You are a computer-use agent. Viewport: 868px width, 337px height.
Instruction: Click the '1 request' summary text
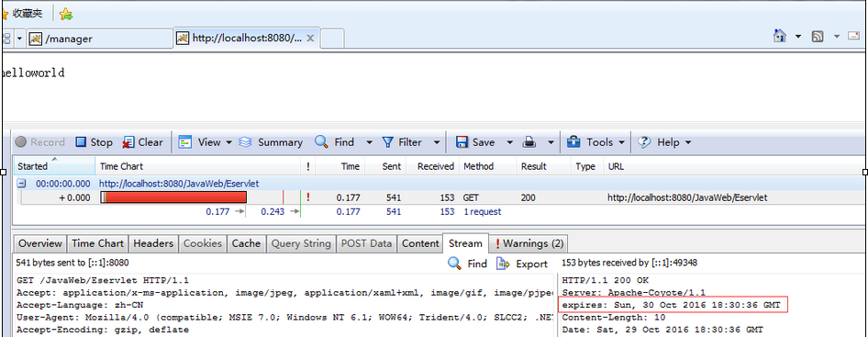pos(482,212)
